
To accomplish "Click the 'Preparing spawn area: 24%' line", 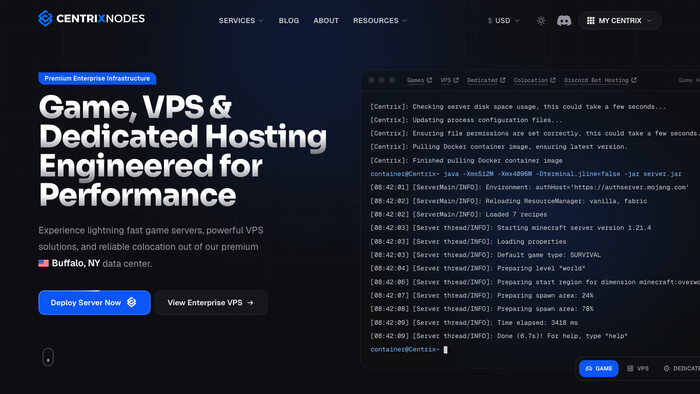I will 482,295.
